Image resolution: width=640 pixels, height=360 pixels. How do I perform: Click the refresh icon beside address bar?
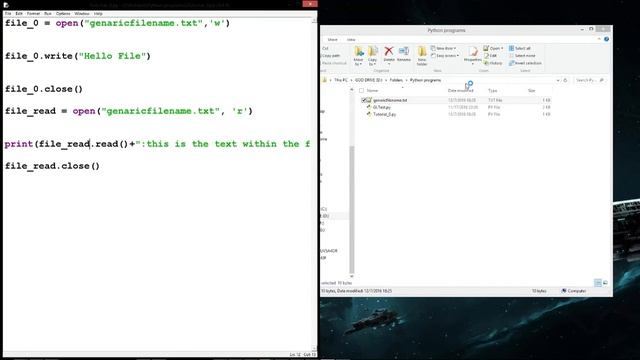coord(565,80)
